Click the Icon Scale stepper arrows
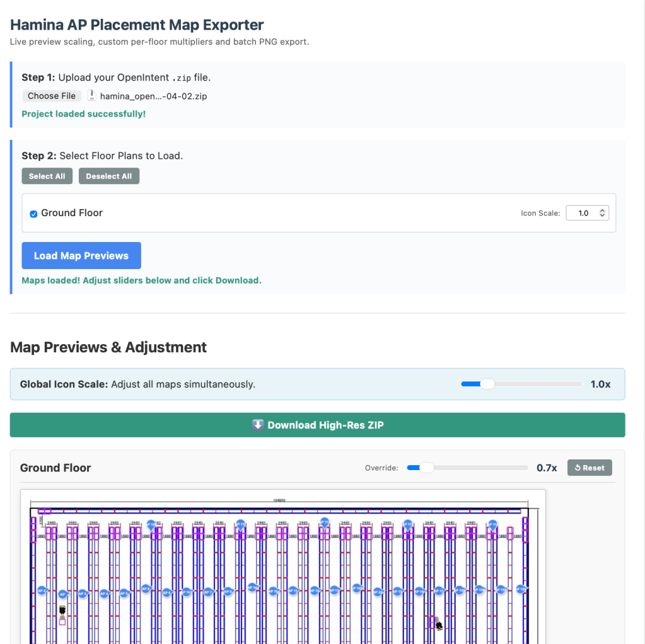 click(603, 213)
